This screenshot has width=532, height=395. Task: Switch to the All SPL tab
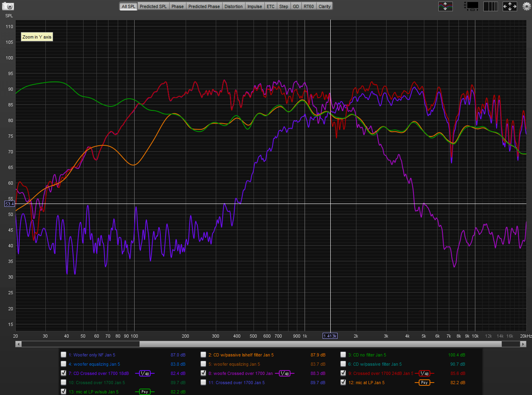[129, 6]
